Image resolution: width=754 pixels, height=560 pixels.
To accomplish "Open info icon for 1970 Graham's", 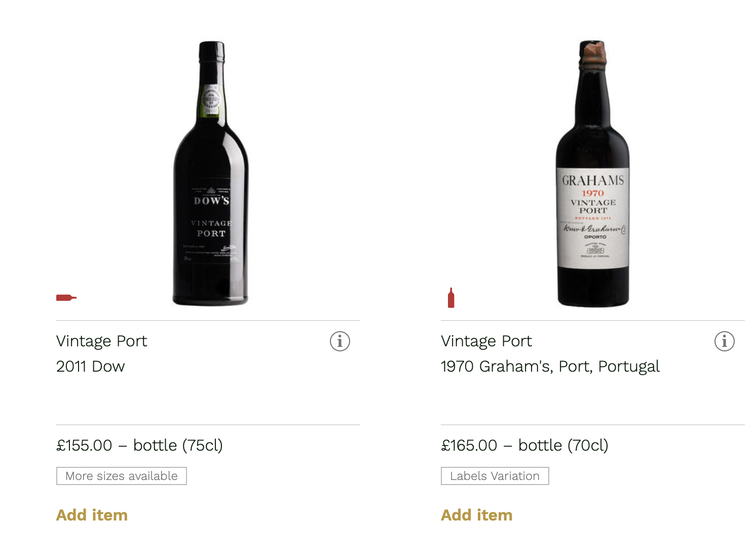I will click(x=725, y=341).
